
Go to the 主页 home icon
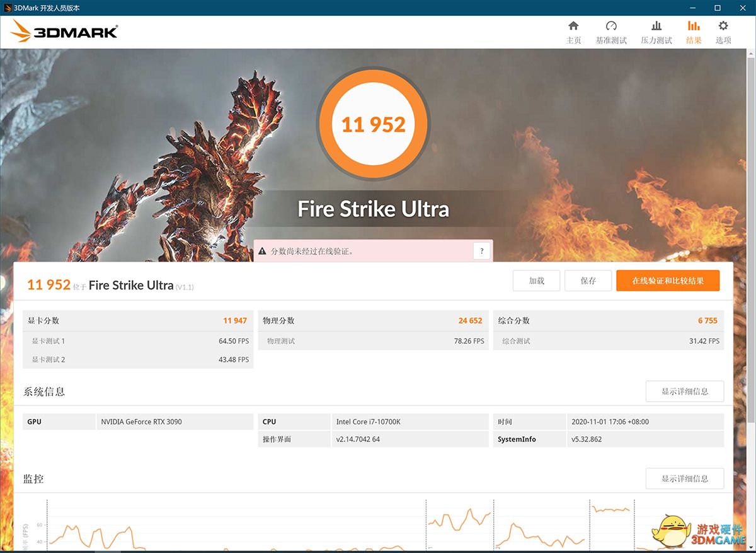click(573, 26)
